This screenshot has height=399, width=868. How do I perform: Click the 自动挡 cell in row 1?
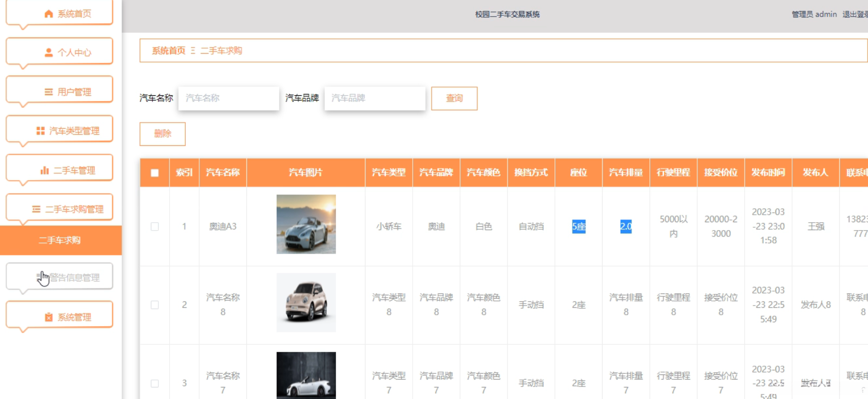(x=531, y=226)
